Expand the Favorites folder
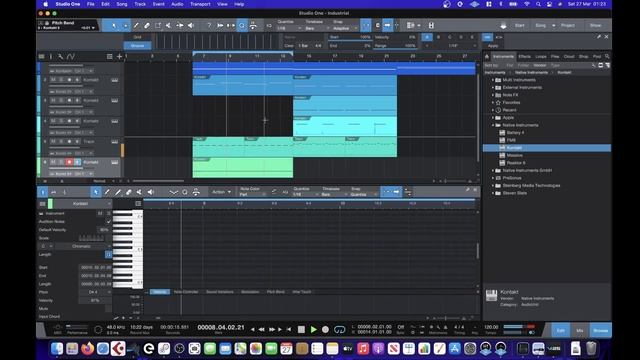 [493, 102]
